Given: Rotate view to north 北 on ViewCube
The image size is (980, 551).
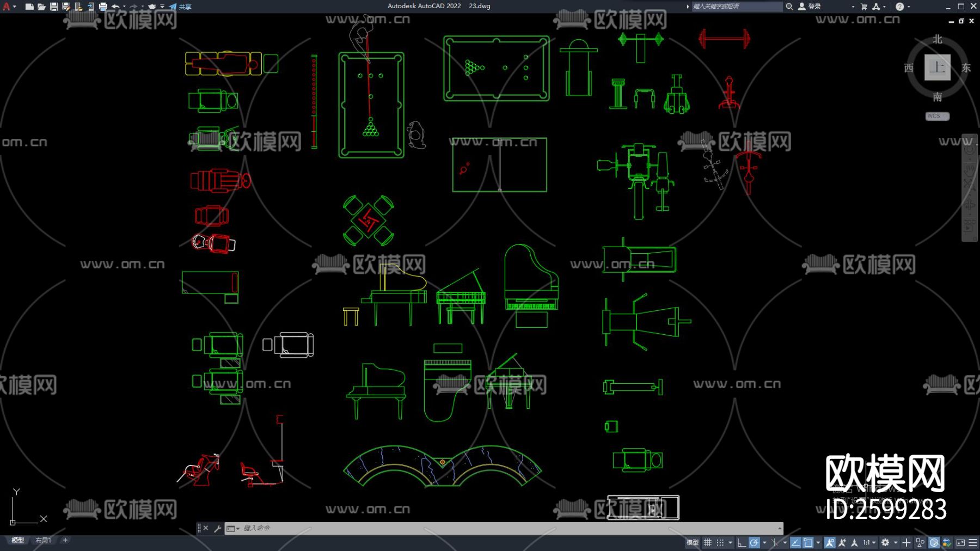Looking at the screenshot, I should 937,39.
